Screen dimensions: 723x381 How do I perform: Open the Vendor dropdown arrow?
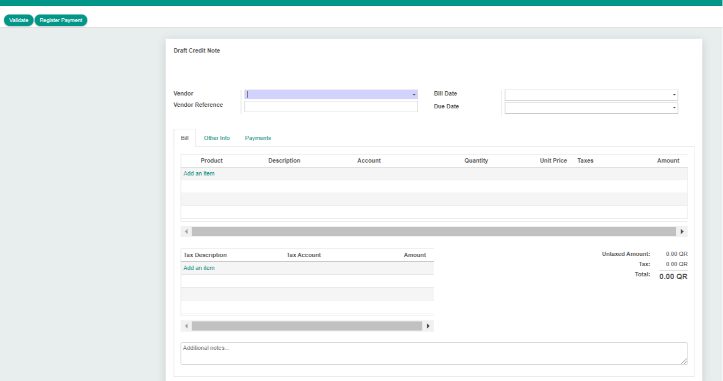click(414, 95)
